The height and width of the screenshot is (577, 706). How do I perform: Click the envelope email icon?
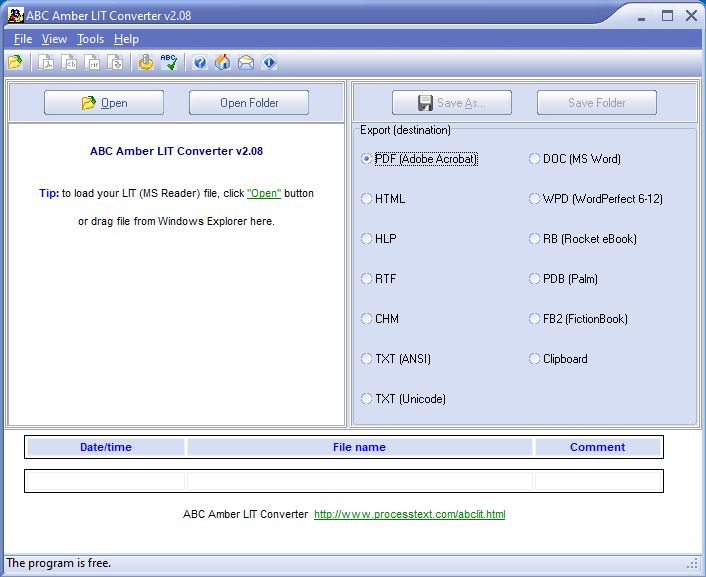246,62
